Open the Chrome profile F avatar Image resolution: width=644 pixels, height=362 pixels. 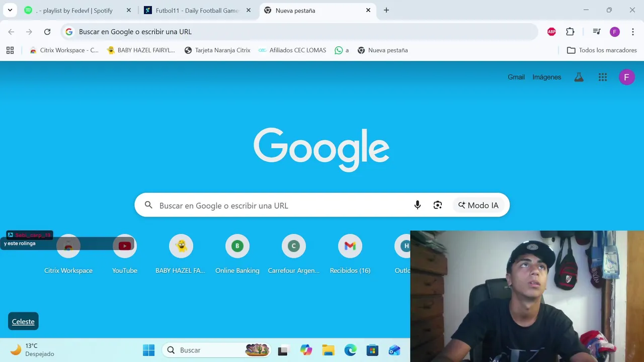(615, 32)
